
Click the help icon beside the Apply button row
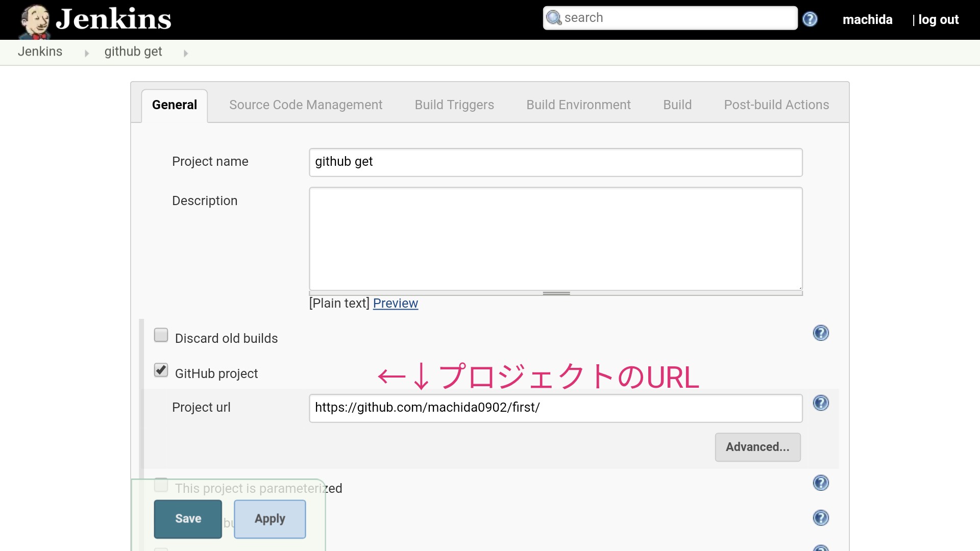tap(821, 518)
